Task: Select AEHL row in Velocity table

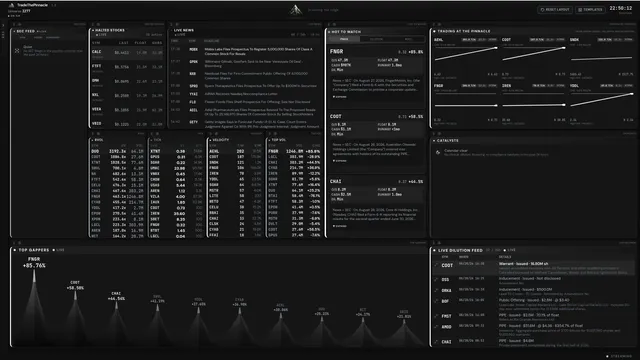Action: click(x=236, y=151)
